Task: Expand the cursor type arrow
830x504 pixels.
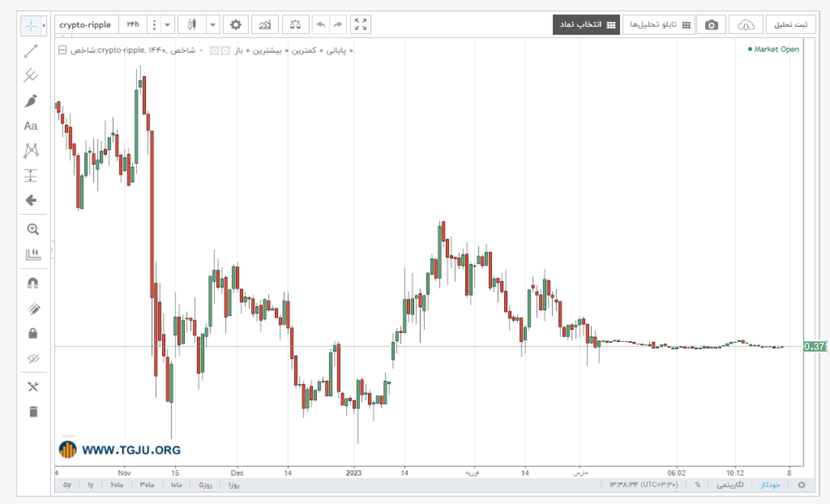Action: tap(44, 25)
